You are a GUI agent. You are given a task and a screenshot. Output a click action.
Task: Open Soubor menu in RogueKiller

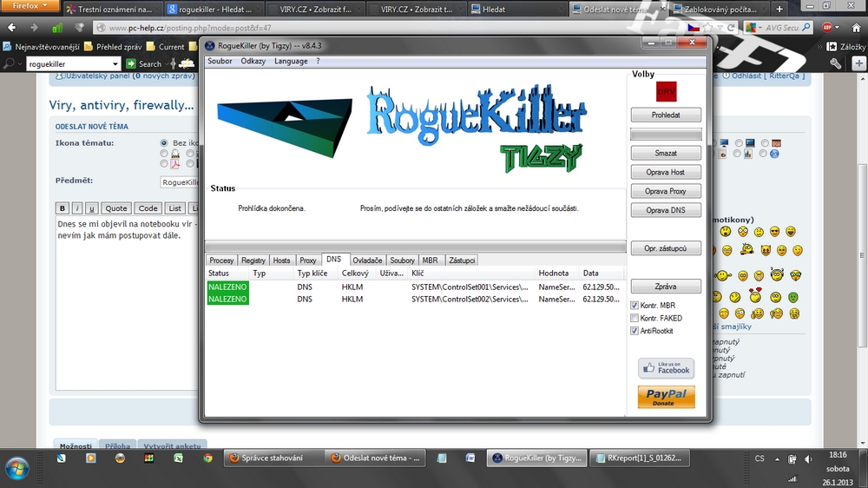pyautogui.click(x=220, y=61)
